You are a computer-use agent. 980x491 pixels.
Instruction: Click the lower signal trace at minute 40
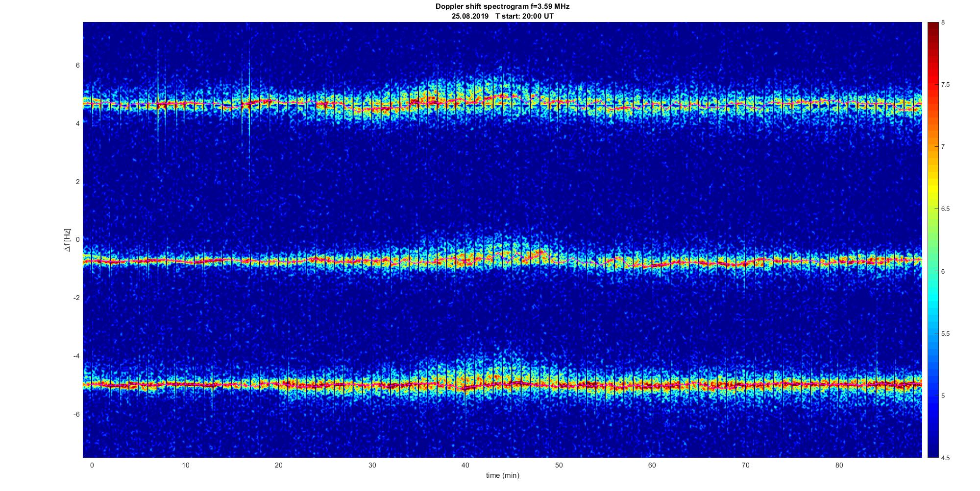coord(465,388)
